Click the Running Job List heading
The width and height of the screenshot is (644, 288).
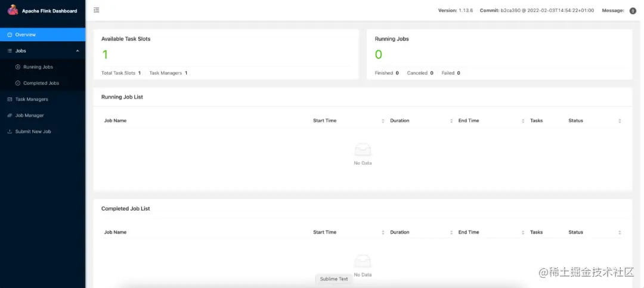click(x=122, y=97)
